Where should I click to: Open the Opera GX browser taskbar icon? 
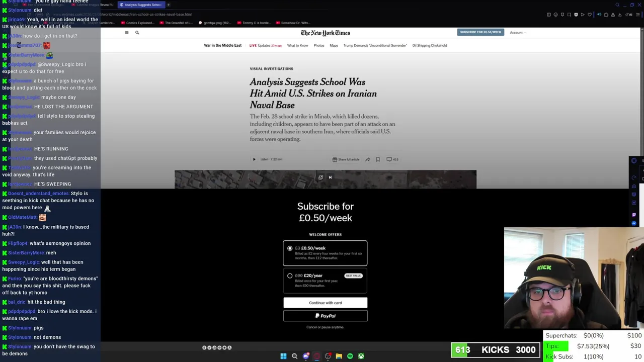click(x=316, y=356)
